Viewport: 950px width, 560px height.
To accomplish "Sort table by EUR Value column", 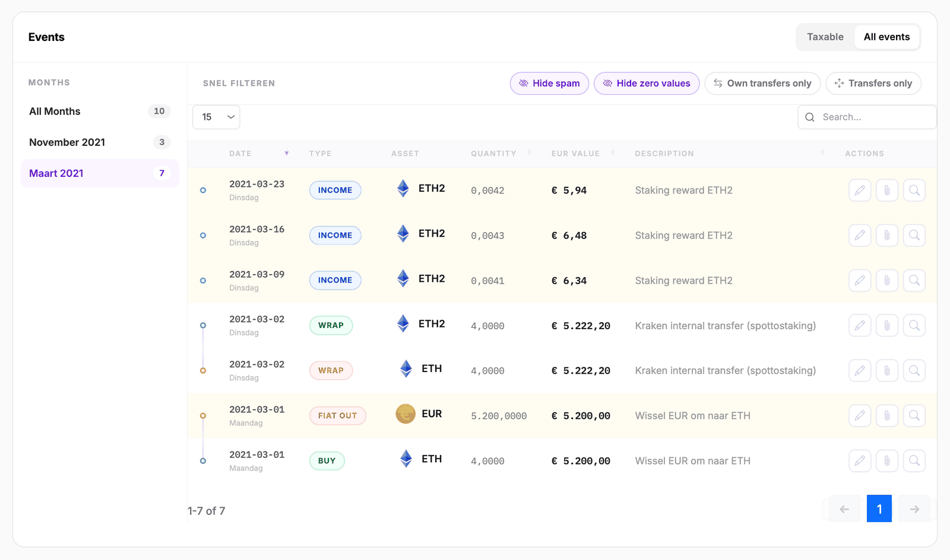I will tap(582, 154).
